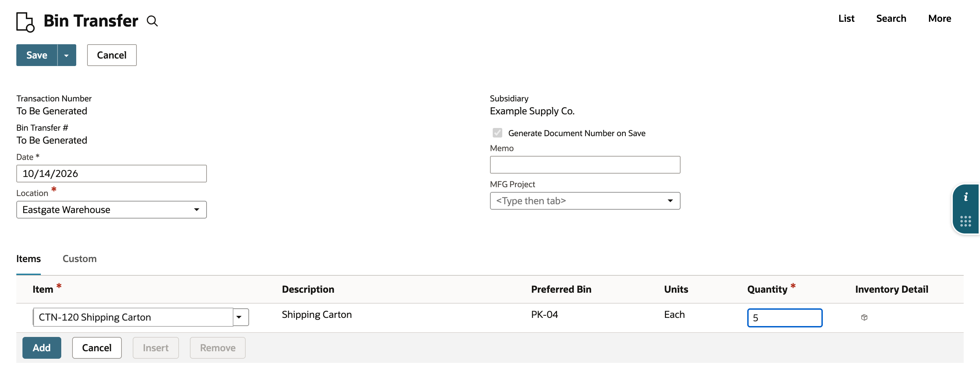Click Add to add the item line
Screen dimensions: 980x388
point(42,348)
